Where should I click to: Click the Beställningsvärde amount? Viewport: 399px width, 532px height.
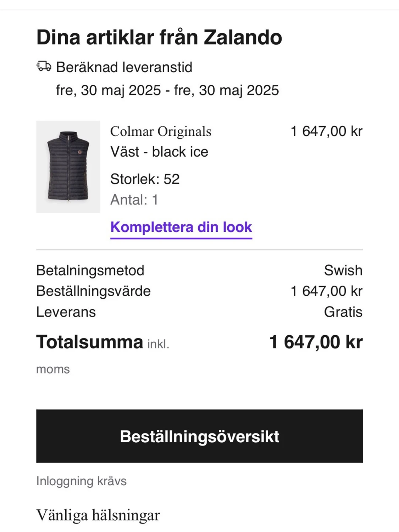coord(326,291)
